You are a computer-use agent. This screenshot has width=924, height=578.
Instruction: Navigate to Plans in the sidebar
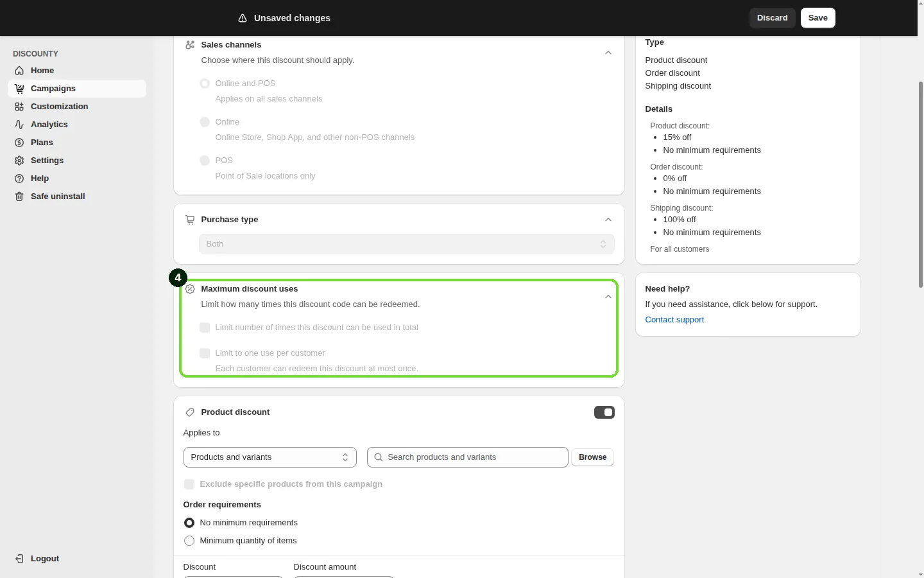[77, 143]
